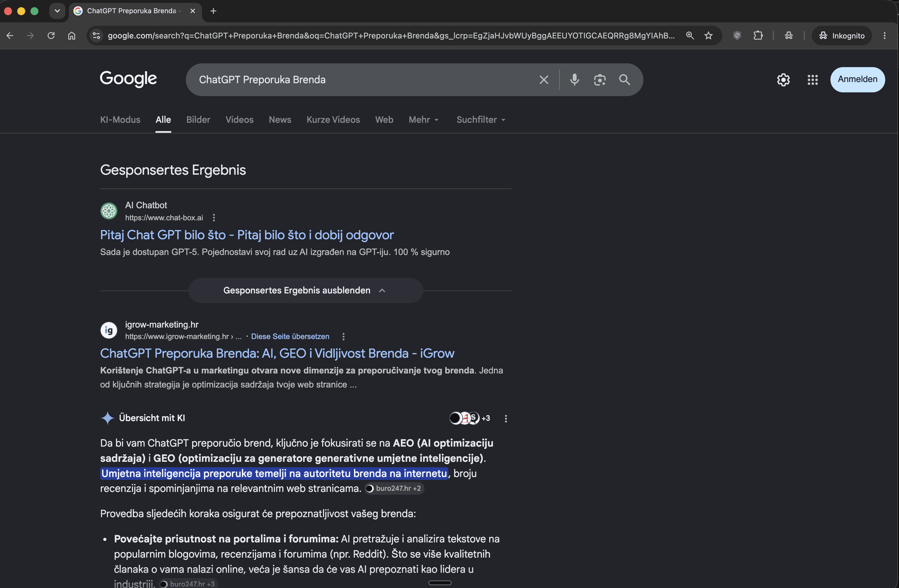Click the igrow-marketing.hr site name
Viewport: 899px width, 588px height.
(x=162, y=324)
